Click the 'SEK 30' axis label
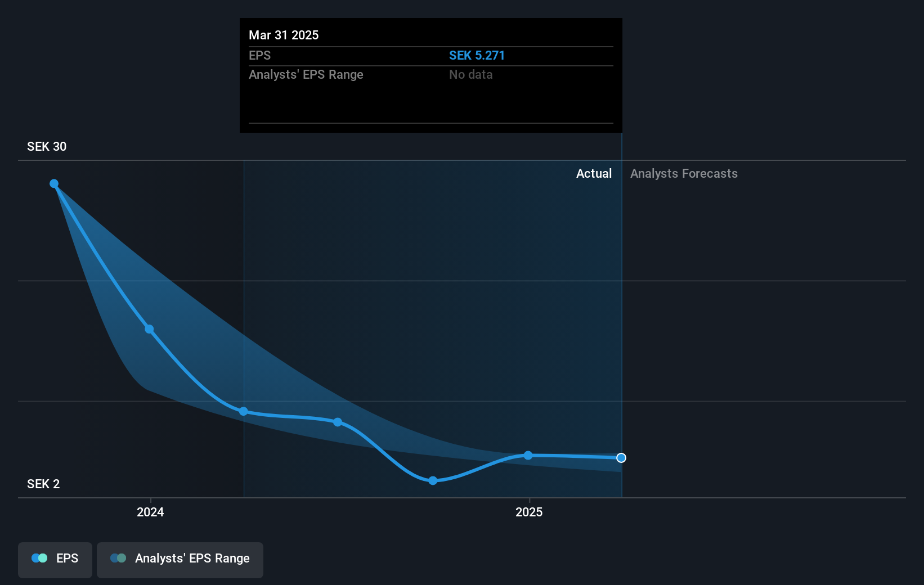The height and width of the screenshot is (585, 924). pyautogui.click(x=47, y=147)
